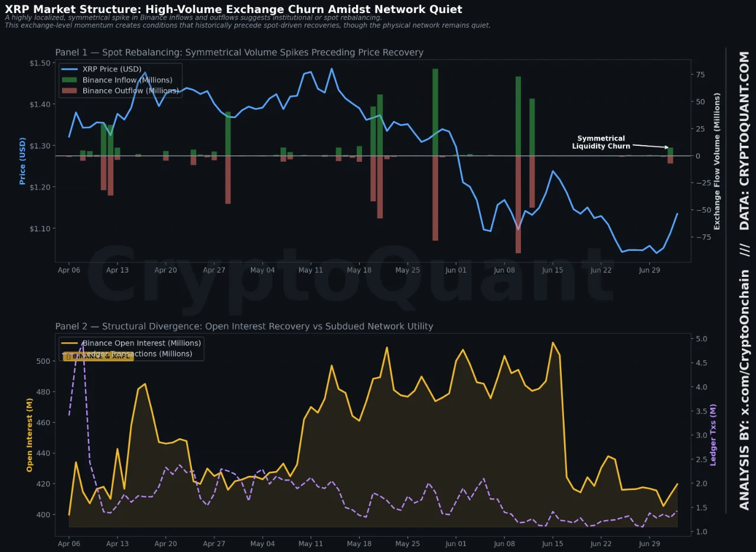
Task: Click the green Binance Inflow legend swatch
Action: [70, 80]
